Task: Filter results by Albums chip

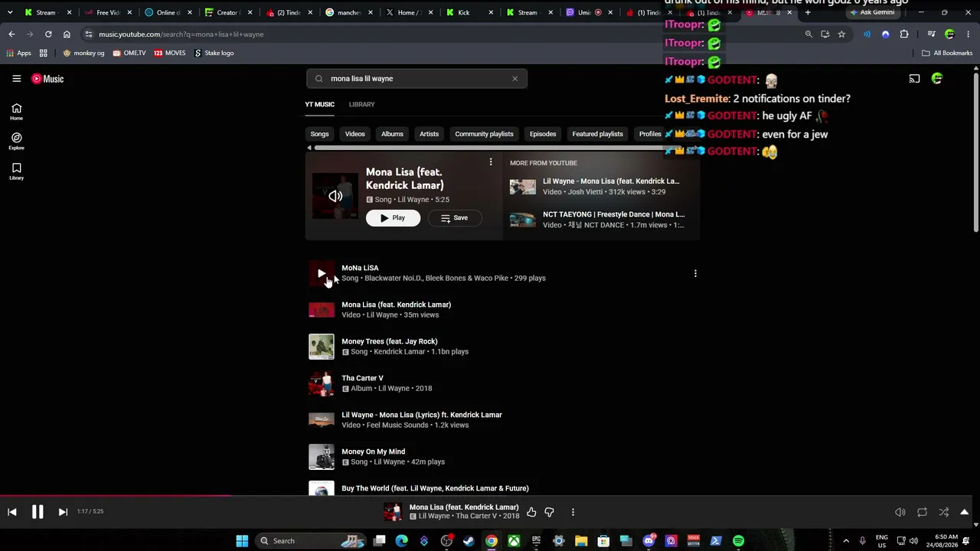Action: coord(392,134)
